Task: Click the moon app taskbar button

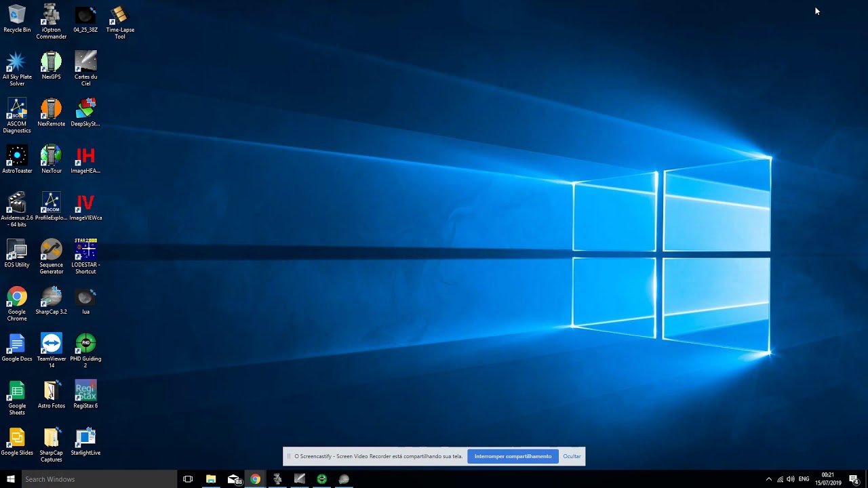Action: tap(344, 479)
